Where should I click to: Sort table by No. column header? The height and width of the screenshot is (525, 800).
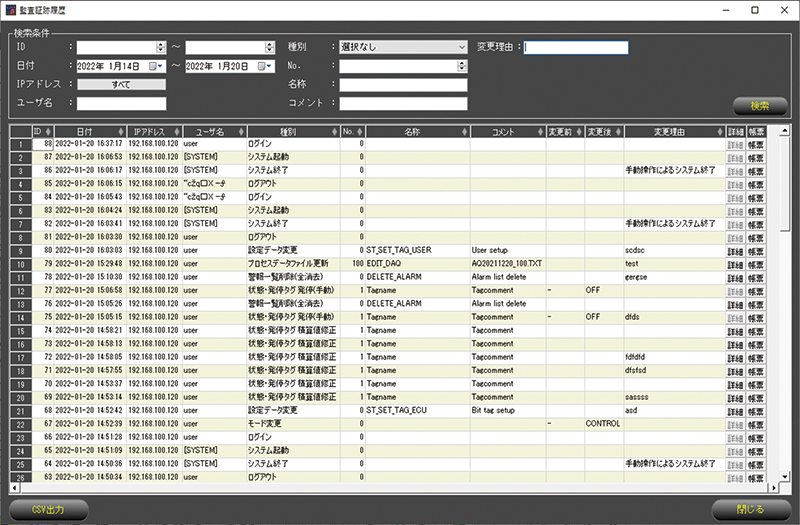pos(352,132)
